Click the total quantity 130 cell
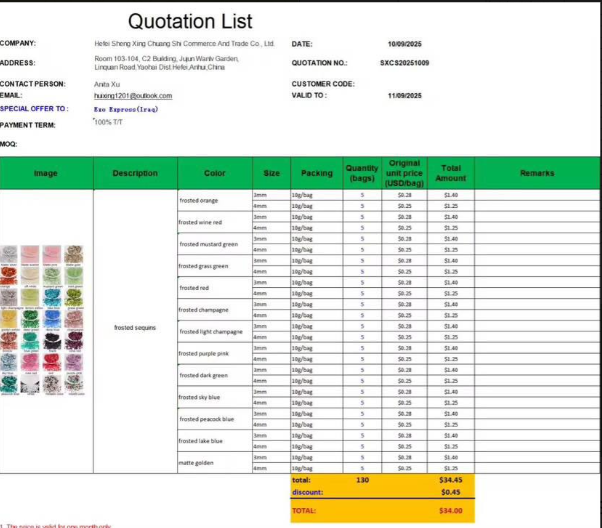Screen dimensions: 602x528 coord(362,480)
